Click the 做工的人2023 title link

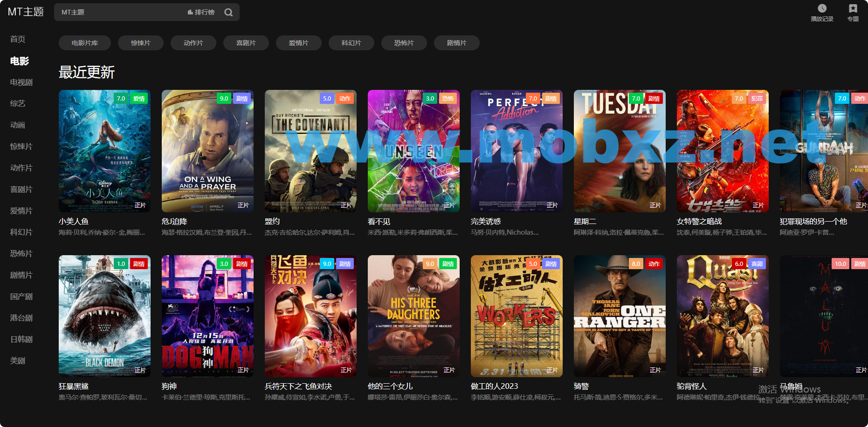click(x=495, y=386)
